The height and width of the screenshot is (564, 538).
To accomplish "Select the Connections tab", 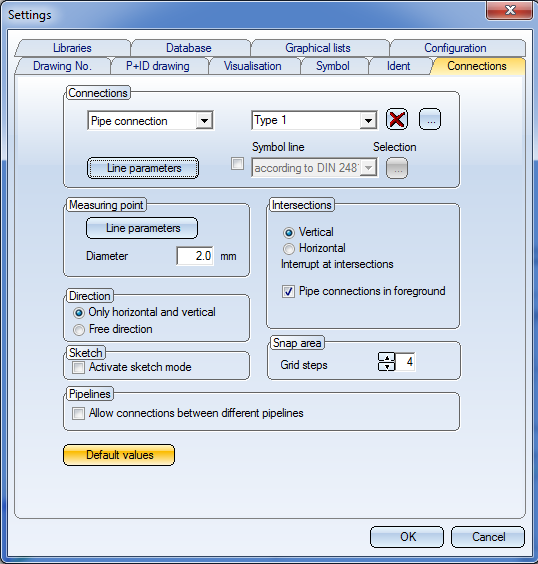I will 477,66.
